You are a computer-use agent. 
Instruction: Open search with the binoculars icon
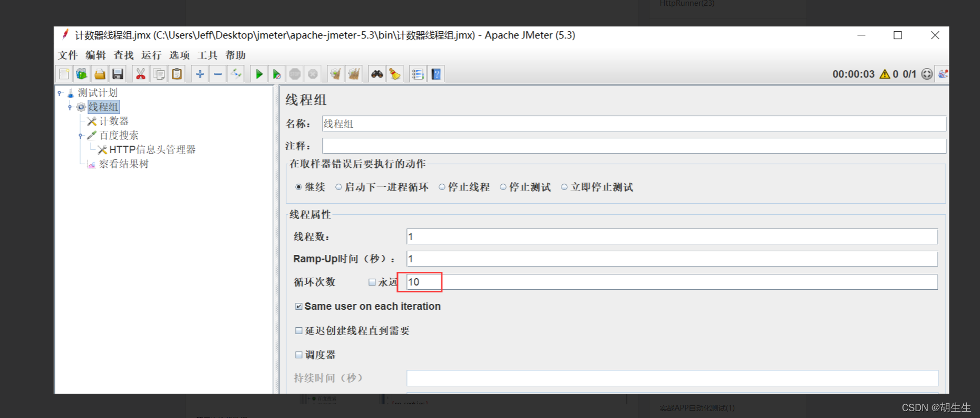pos(377,74)
